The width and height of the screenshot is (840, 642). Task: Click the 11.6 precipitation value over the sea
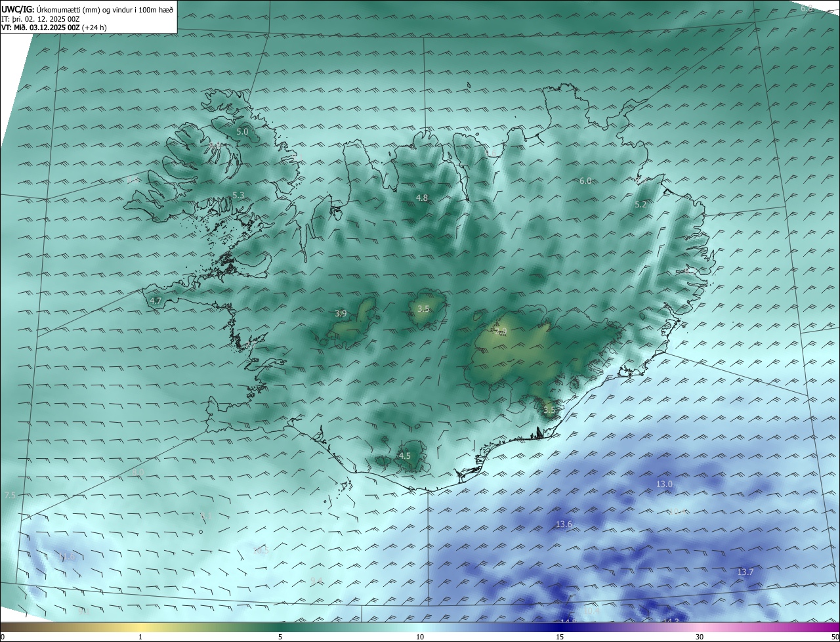pyautogui.click(x=67, y=557)
